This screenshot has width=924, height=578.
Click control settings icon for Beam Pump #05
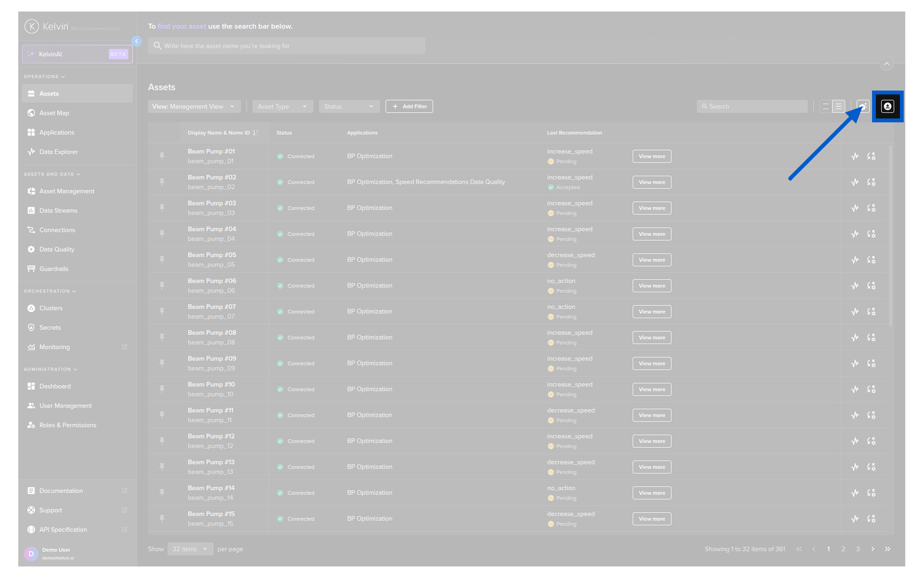871,260
